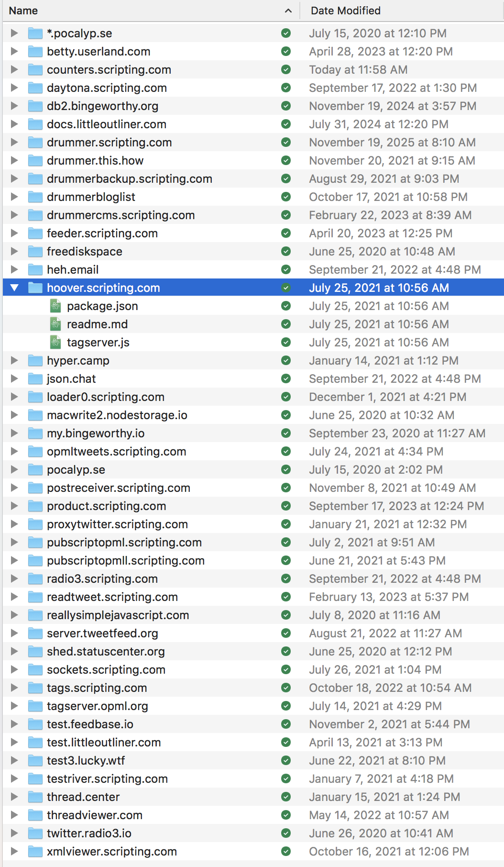The width and height of the screenshot is (504, 867).
Task: Sort by the Name column header
Action: pos(23,11)
